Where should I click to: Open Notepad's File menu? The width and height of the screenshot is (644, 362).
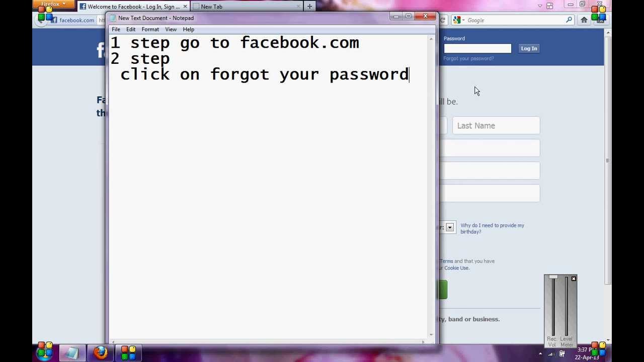tap(116, 29)
